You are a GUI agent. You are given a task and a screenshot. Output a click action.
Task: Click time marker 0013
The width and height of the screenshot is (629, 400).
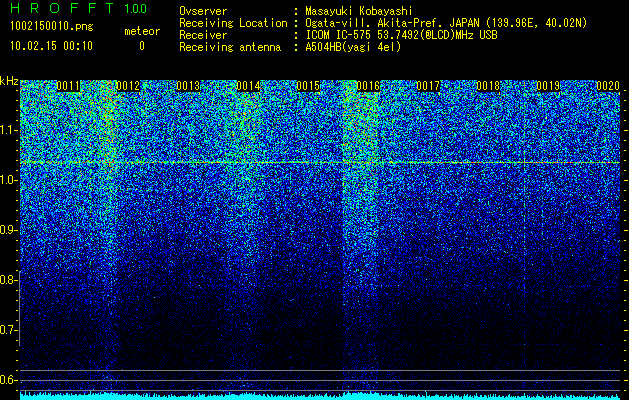[x=188, y=86]
